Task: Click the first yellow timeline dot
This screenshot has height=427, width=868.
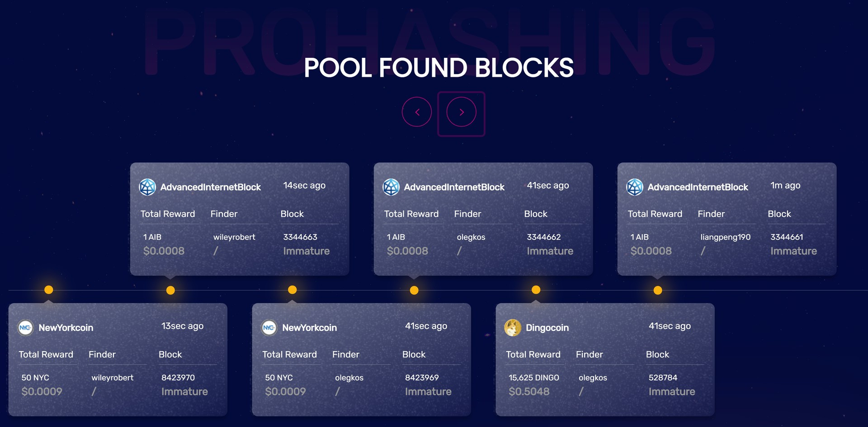Action: click(49, 290)
